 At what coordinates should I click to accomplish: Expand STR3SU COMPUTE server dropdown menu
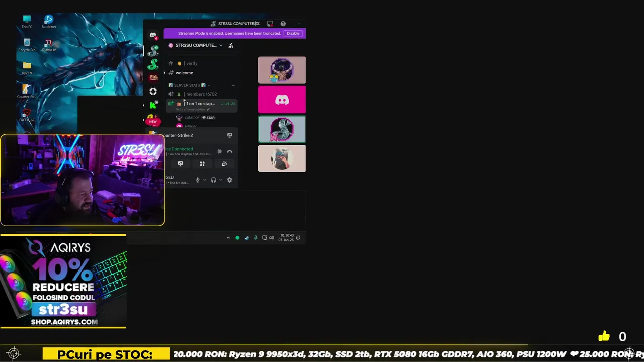tap(220, 45)
